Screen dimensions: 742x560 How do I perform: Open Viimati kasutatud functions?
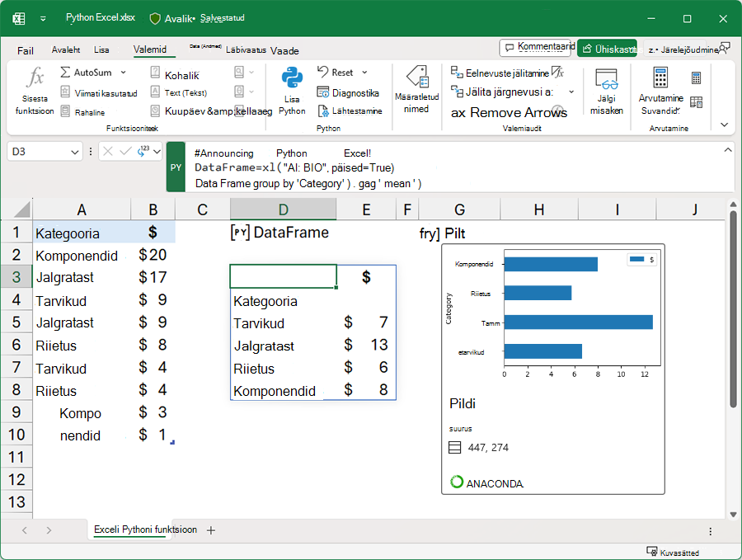click(99, 93)
